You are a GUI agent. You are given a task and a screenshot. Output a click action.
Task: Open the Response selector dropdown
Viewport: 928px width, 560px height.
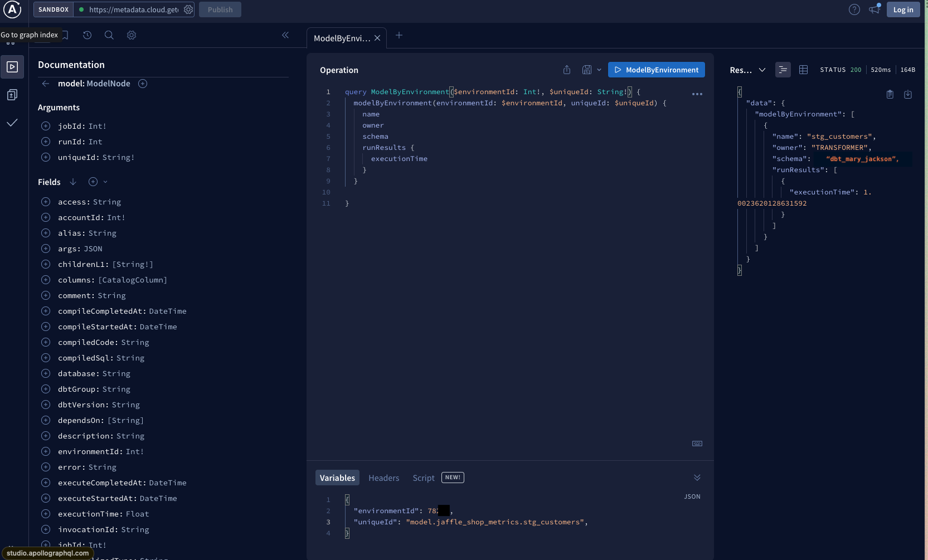(762, 70)
